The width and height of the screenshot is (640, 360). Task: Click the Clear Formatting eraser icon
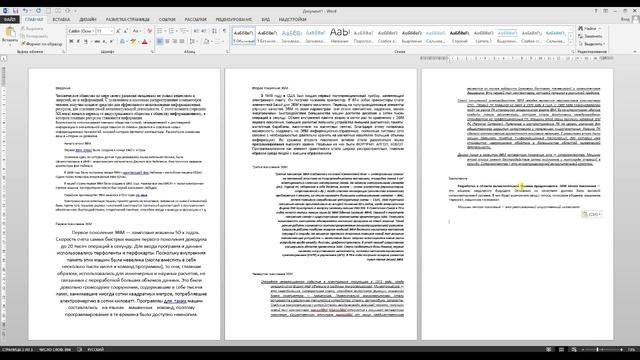point(149,31)
